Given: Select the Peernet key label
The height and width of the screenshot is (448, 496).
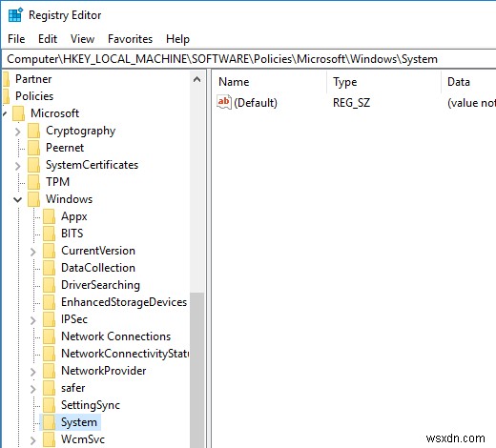Looking at the screenshot, I should [65, 148].
